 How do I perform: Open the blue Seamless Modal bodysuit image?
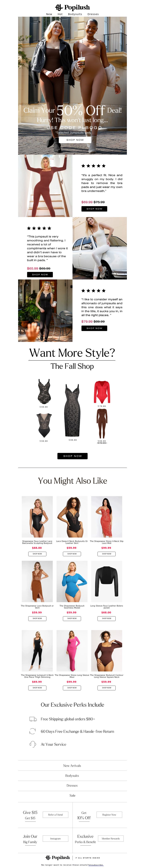72,581
